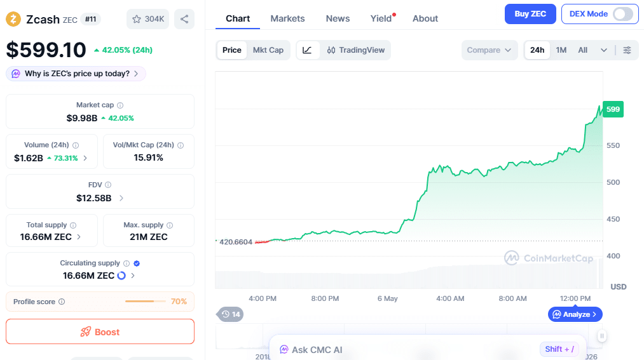Click the Boost button
The height and width of the screenshot is (360, 644).
(x=100, y=331)
